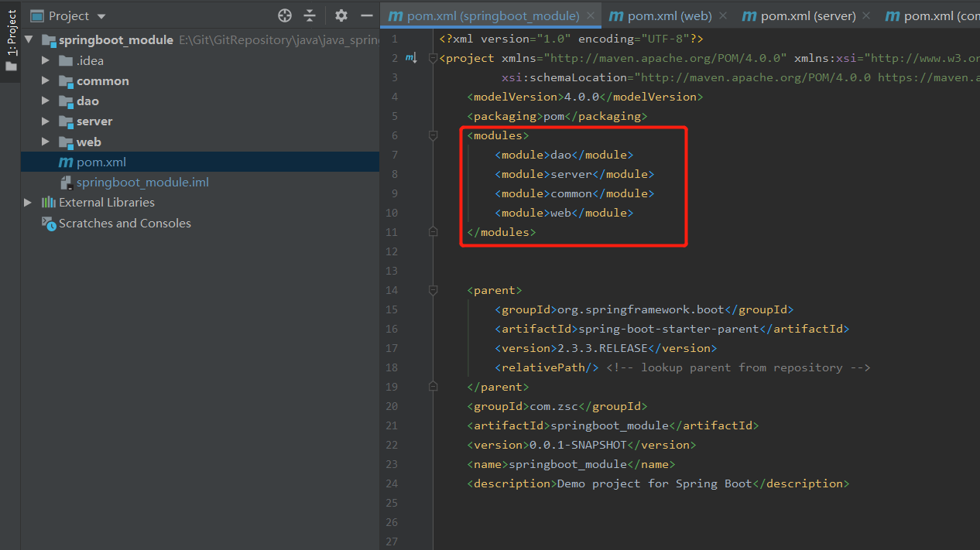Click version 0.0.1-SNAPSHOT line
The width and height of the screenshot is (980, 550).
[x=581, y=445]
